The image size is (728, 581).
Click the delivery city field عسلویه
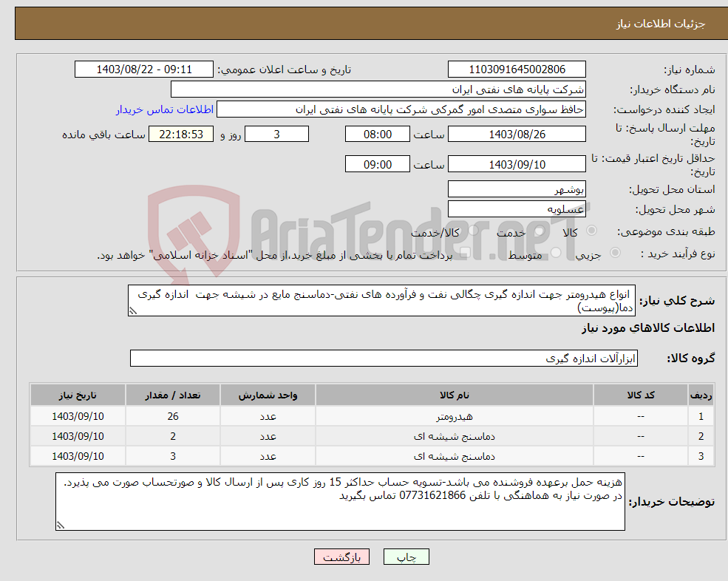click(517, 209)
